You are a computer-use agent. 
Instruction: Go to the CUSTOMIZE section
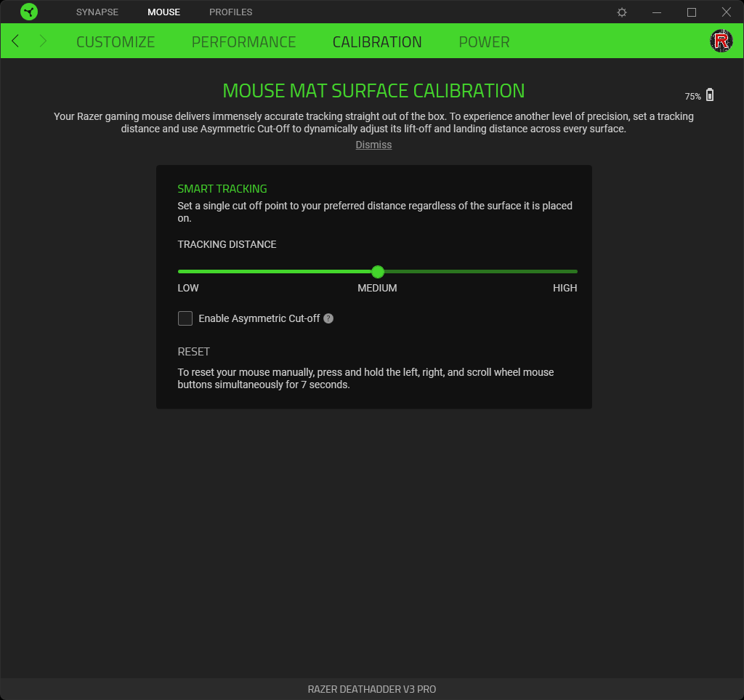click(116, 42)
